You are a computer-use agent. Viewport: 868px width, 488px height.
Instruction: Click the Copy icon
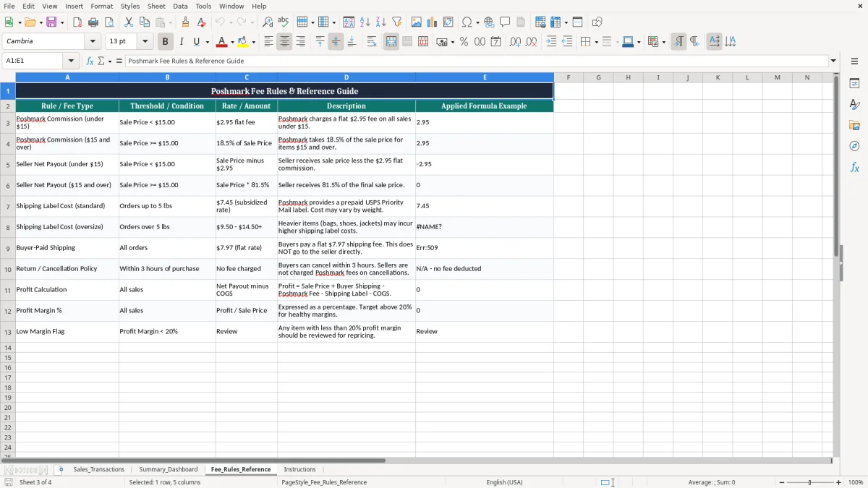click(145, 22)
